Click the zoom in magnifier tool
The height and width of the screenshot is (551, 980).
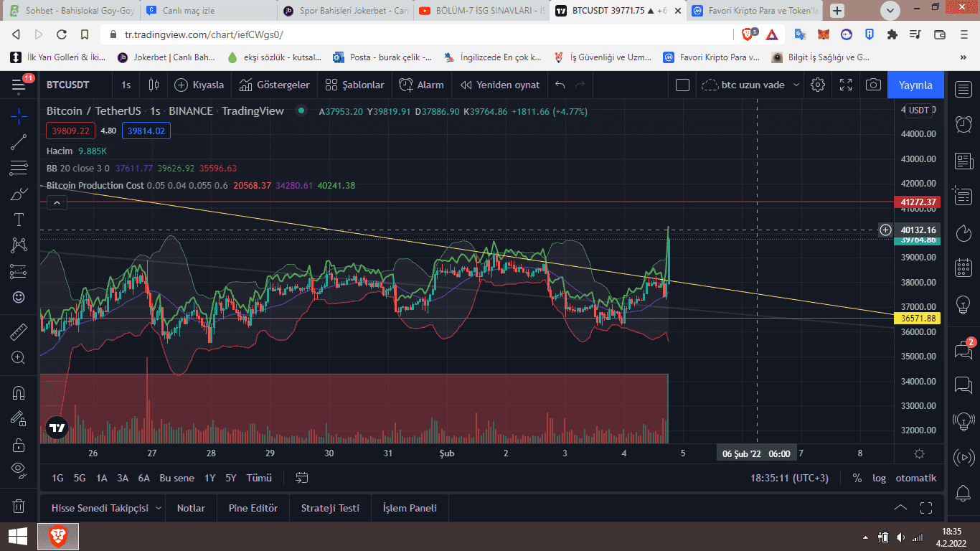pyautogui.click(x=19, y=357)
